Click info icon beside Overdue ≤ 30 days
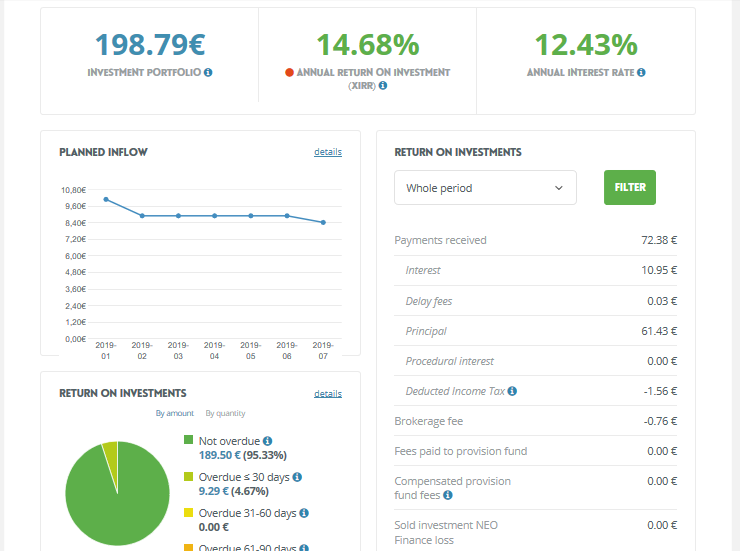 (298, 478)
